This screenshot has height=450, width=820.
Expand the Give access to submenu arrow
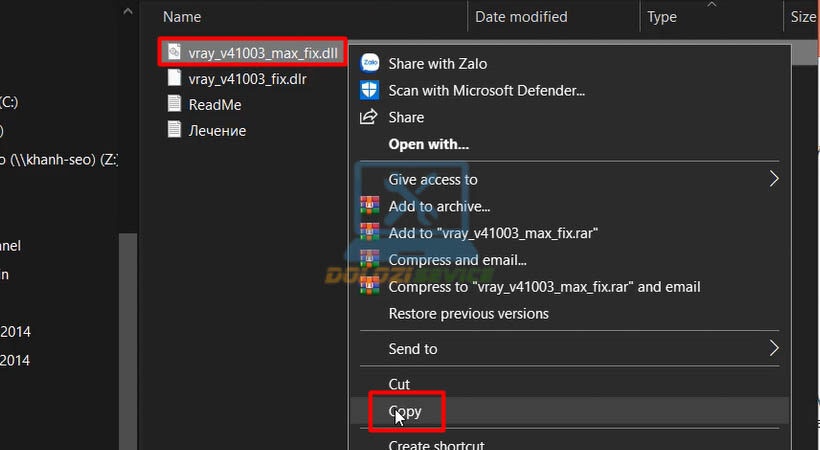(x=774, y=179)
